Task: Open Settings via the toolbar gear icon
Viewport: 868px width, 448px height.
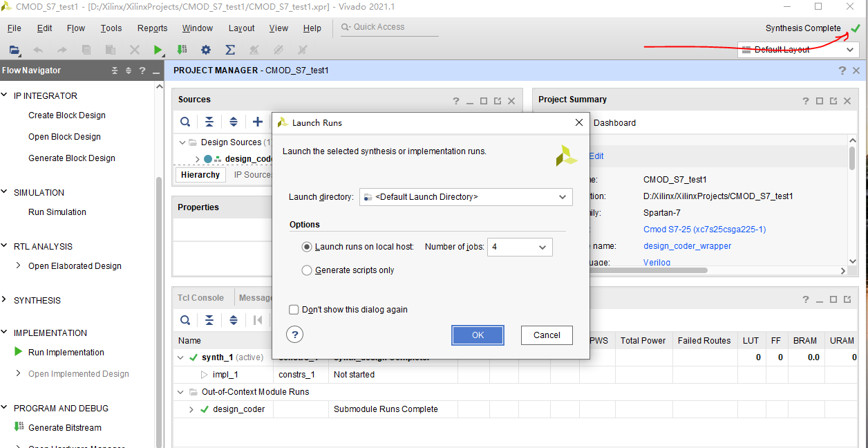Action: pyautogui.click(x=206, y=50)
